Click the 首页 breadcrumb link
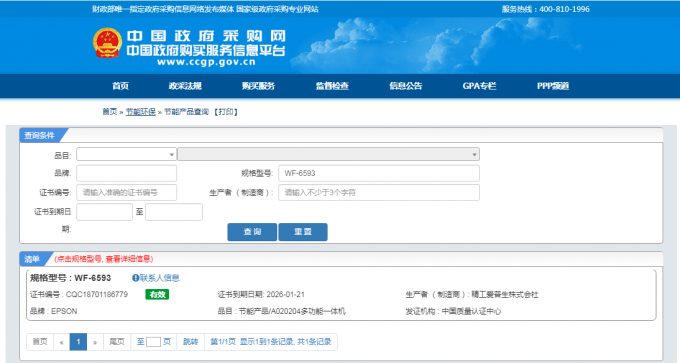The height and width of the screenshot is (363, 680). (109, 112)
